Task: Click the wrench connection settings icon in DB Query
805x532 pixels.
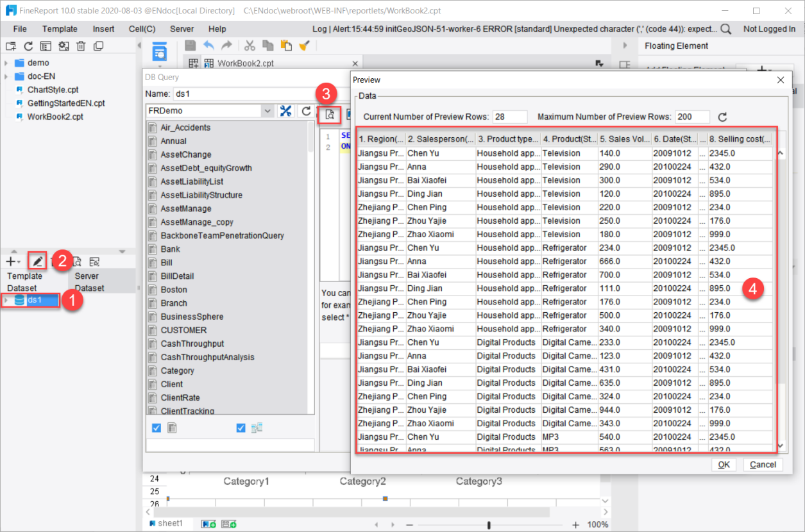Action: (286, 111)
